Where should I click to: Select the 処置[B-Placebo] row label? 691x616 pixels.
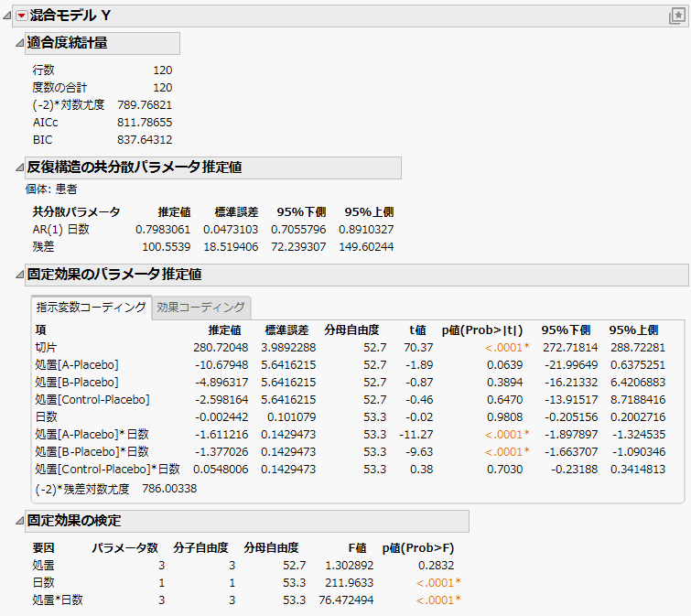pyautogui.click(x=77, y=382)
